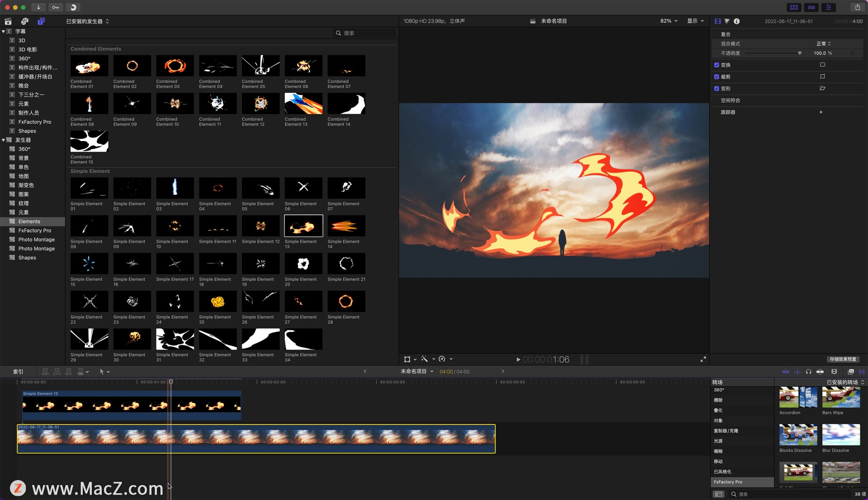The height and width of the screenshot is (500, 868).
Task: Adjust the 不透明度 opacity slider handle
Action: click(x=799, y=53)
